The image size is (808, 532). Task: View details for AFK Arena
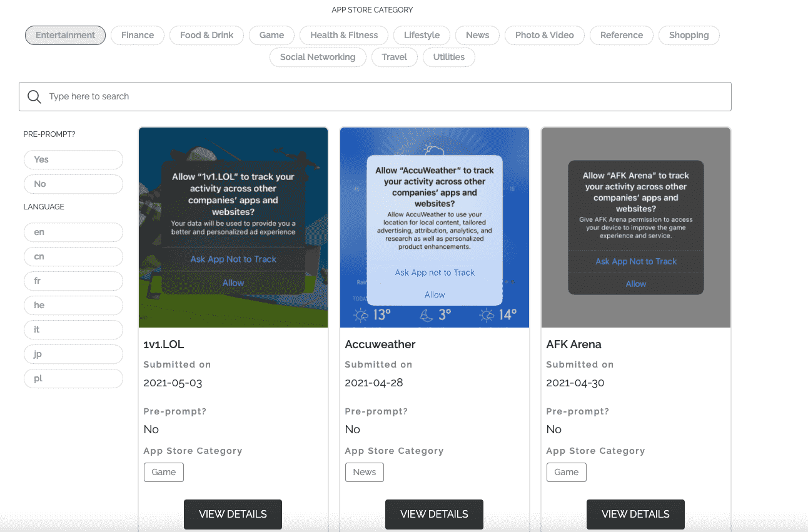pos(635,514)
